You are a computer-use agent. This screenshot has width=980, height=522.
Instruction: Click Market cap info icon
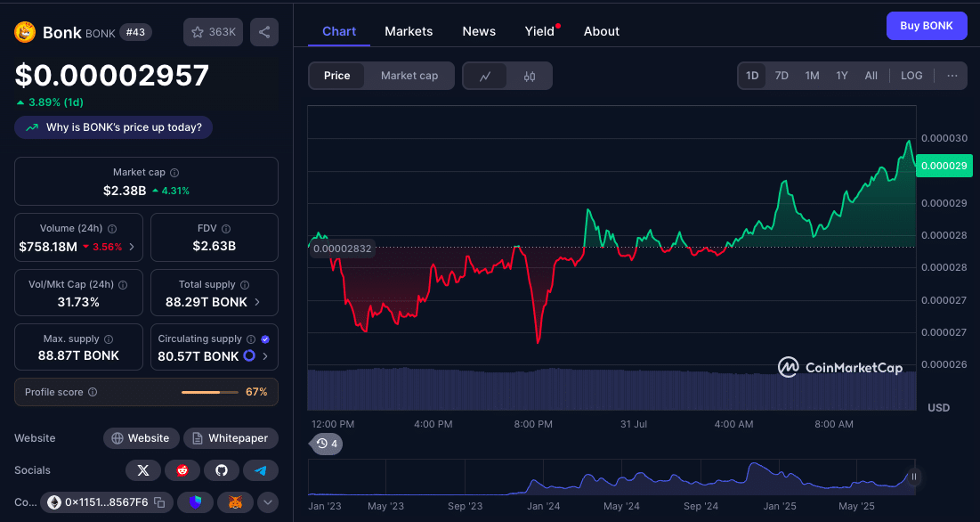(174, 173)
